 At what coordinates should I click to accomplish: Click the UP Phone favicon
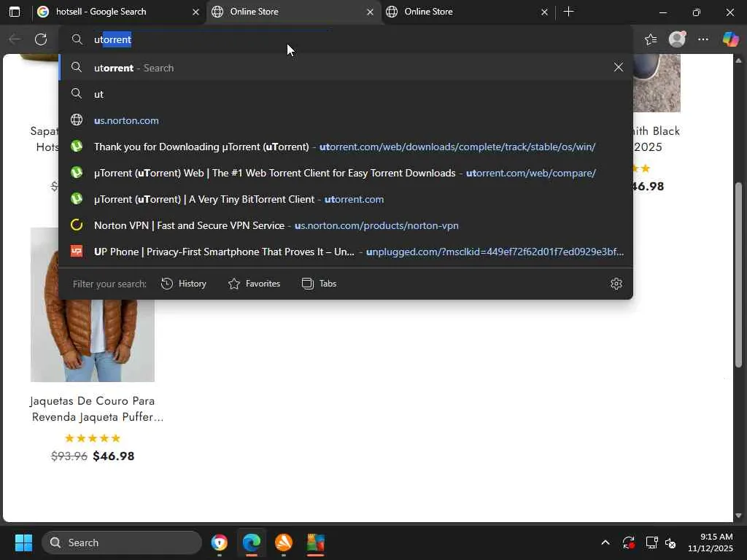(77, 251)
